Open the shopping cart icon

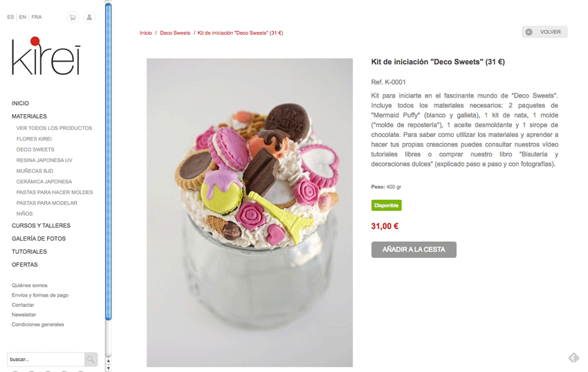tap(73, 17)
